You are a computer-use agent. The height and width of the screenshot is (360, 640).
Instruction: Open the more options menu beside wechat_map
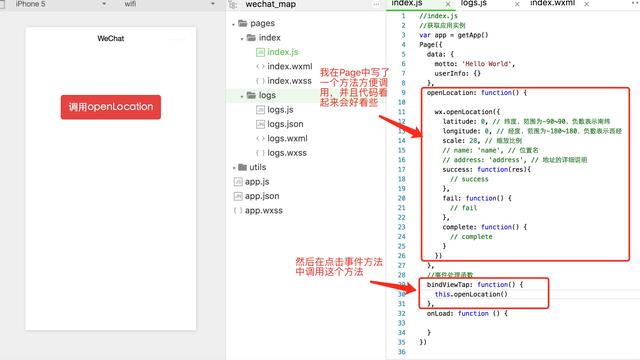pyautogui.click(x=376, y=4)
